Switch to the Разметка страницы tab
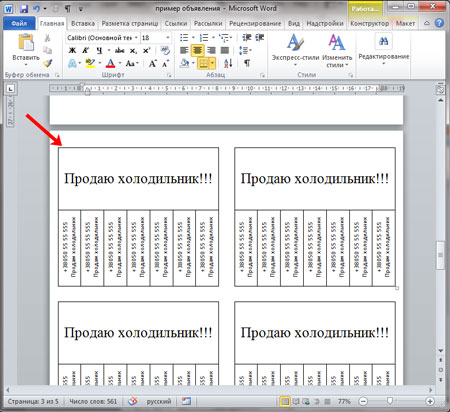 click(130, 23)
